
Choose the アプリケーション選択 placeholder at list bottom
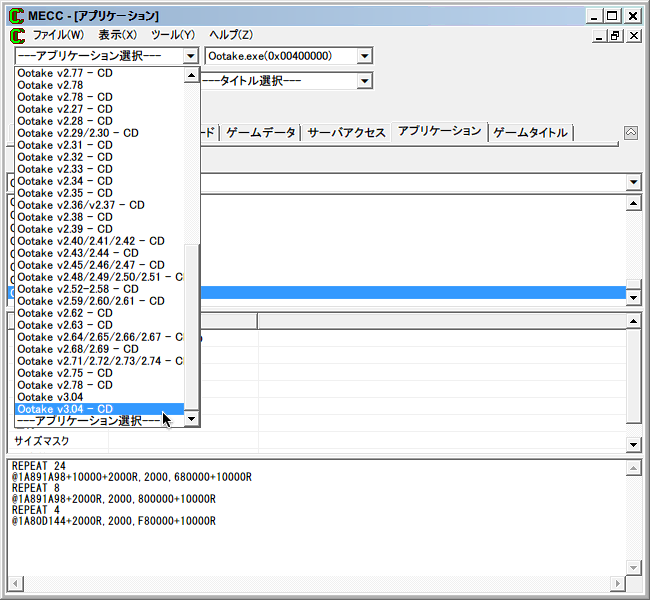click(x=99, y=421)
